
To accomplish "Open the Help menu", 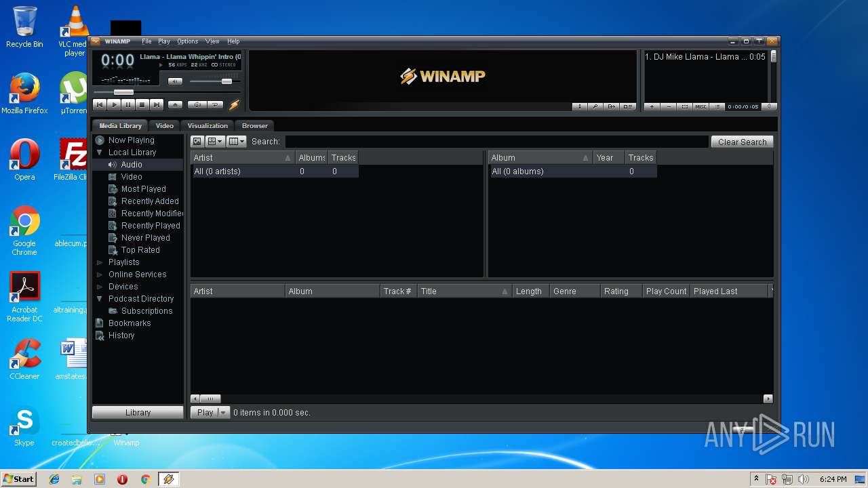I will [x=233, y=41].
